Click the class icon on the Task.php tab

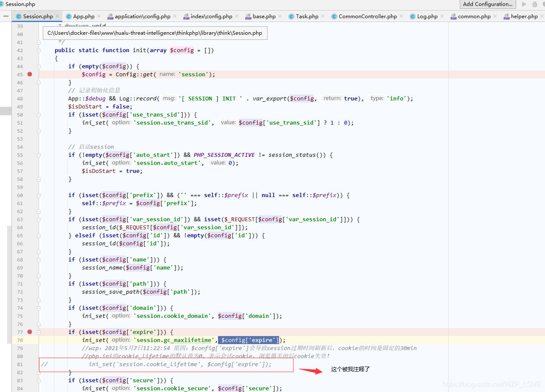[291, 16]
